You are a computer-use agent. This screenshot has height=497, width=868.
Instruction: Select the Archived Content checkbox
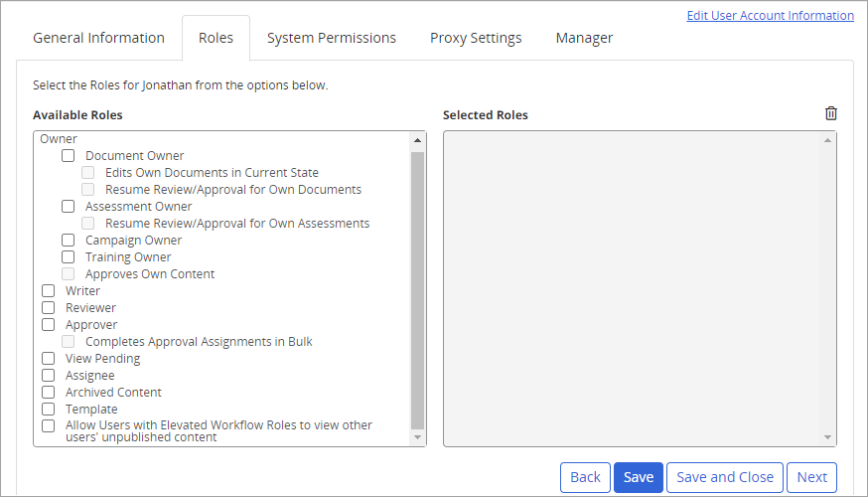[x=49, y=393]
